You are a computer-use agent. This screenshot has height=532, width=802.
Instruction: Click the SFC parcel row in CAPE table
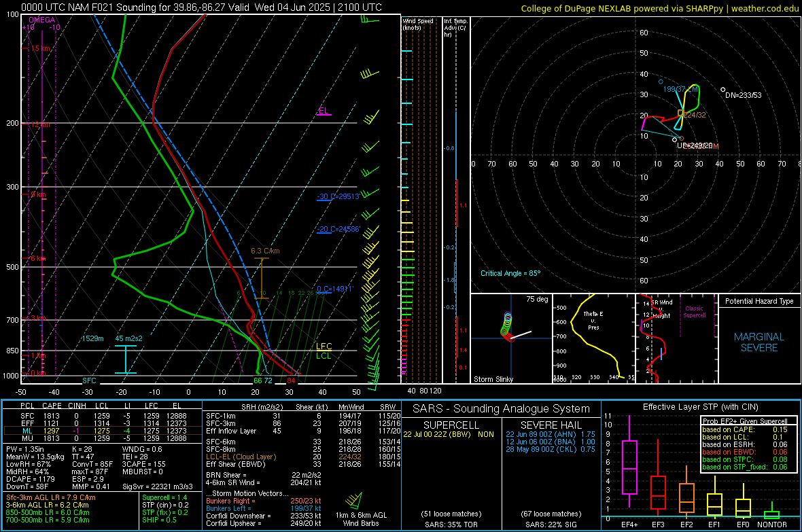point(103,416)
